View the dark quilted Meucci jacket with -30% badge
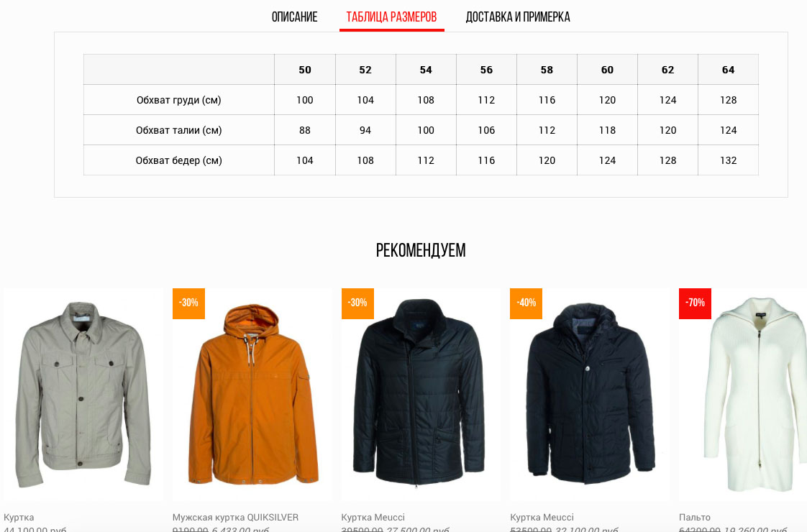Viewport: 807px width, 532px height. [421, 394]
